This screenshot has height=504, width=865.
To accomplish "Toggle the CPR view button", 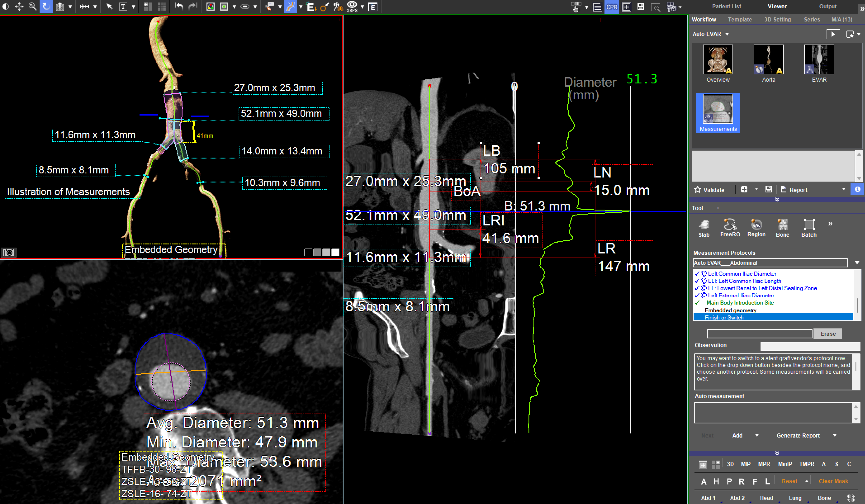I will pyautogui.click(x=612, y=7).
